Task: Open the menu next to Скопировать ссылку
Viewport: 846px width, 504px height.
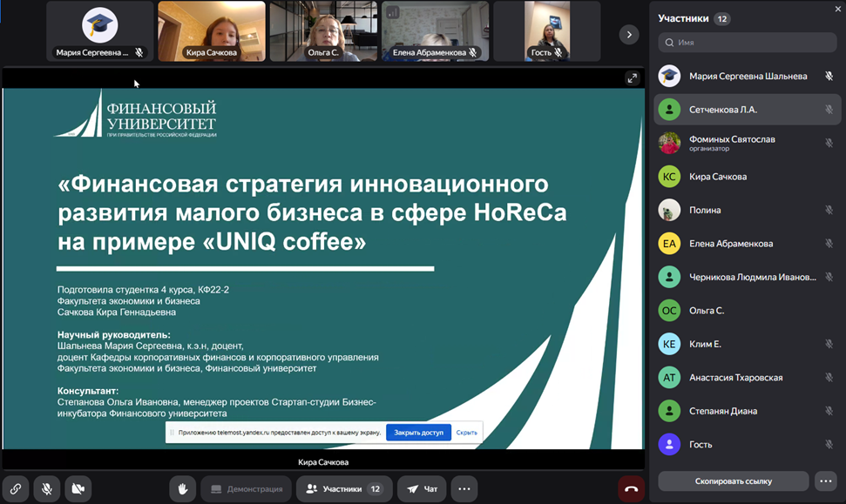Action: pyautogui.click(x=825, y=480)
